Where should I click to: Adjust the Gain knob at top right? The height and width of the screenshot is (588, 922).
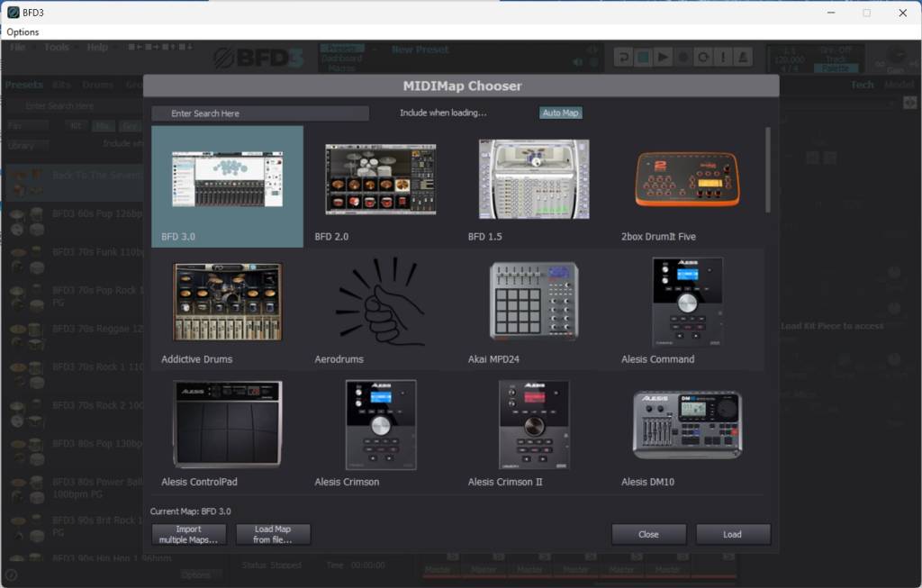896,56
